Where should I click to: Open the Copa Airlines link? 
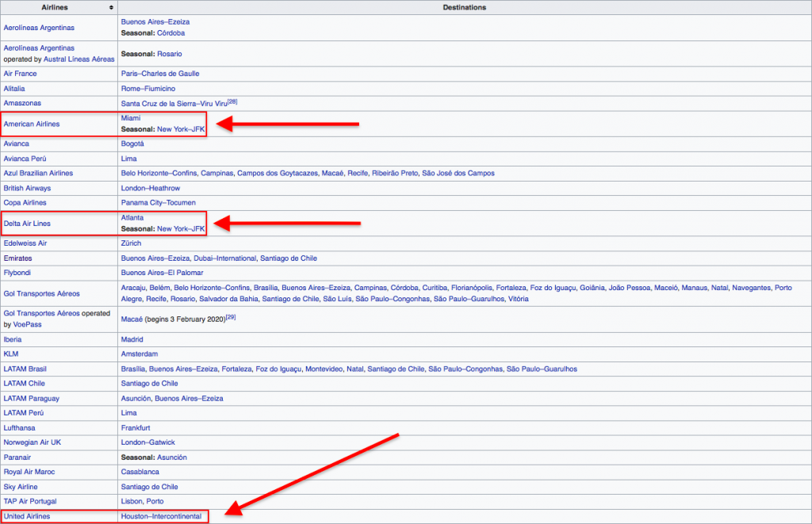pos(25,202)
